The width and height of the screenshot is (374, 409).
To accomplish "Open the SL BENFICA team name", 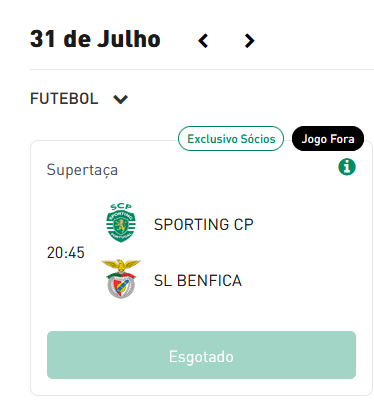I will 198,280.
